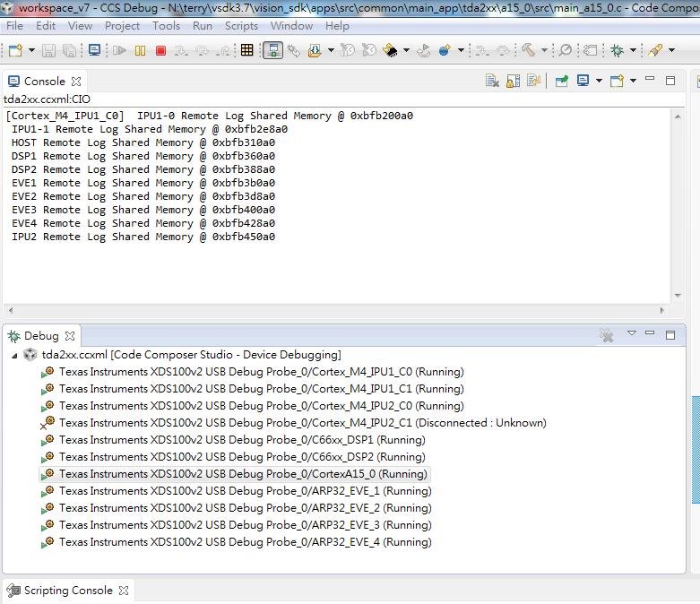The height and width of the screenshot is (604, 700).
Task: Open the Build hammer dropdown arrow
Action: 544,50
